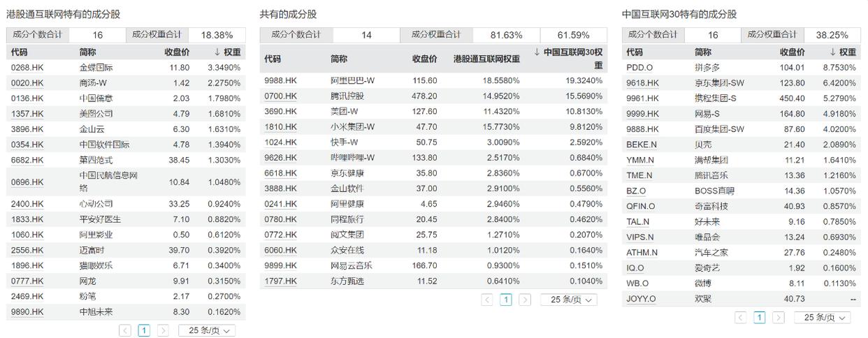Select 拼多多 name cell
868x338 pixels.
707,68
